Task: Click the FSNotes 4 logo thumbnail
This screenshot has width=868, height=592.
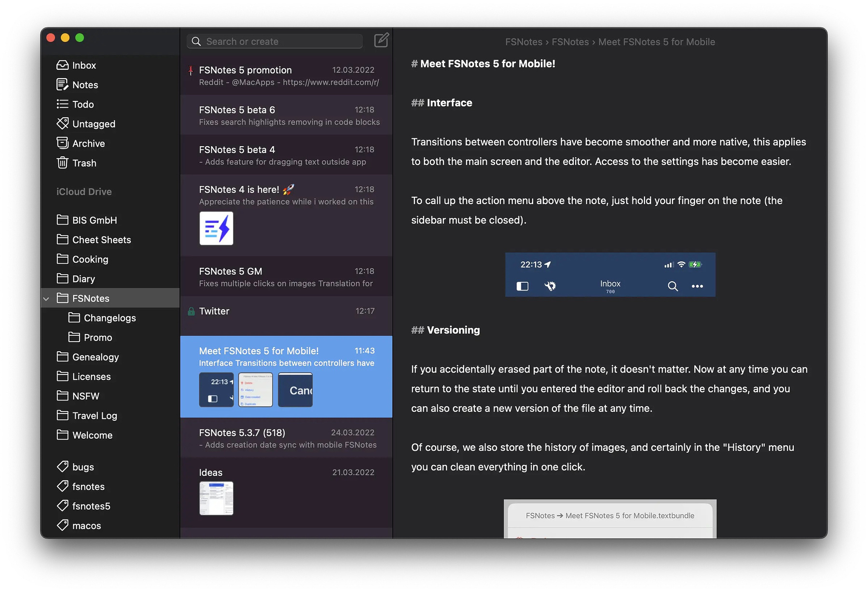Action: pyautogui.click(x=216, y=228)
